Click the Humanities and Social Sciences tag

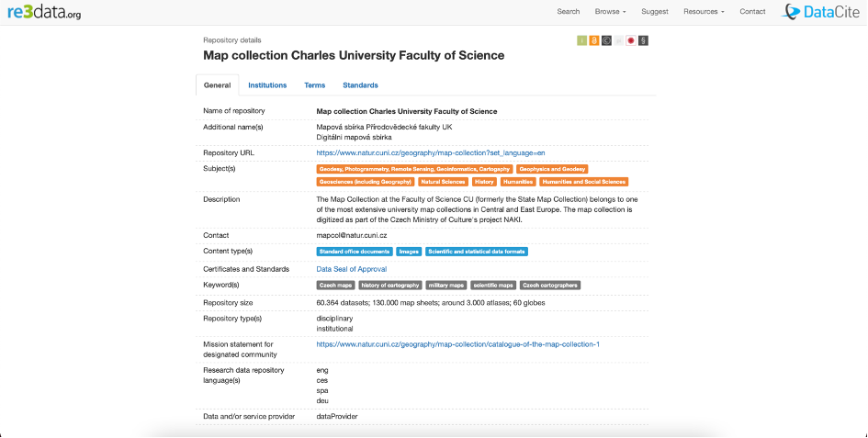(x=584, y=182)
